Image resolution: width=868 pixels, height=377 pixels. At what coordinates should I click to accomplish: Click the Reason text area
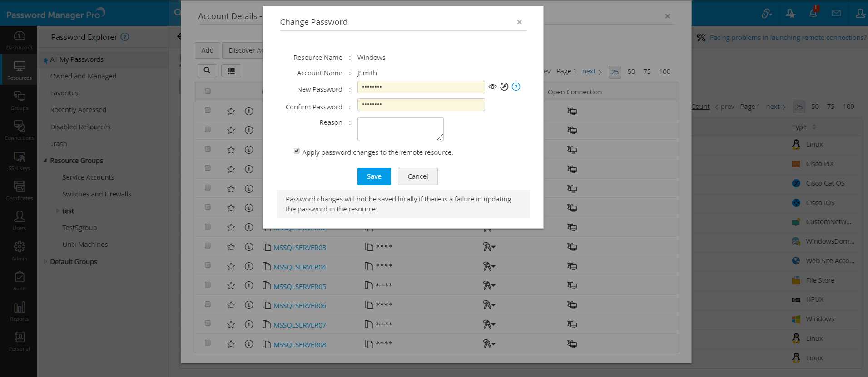click(400, 129)
